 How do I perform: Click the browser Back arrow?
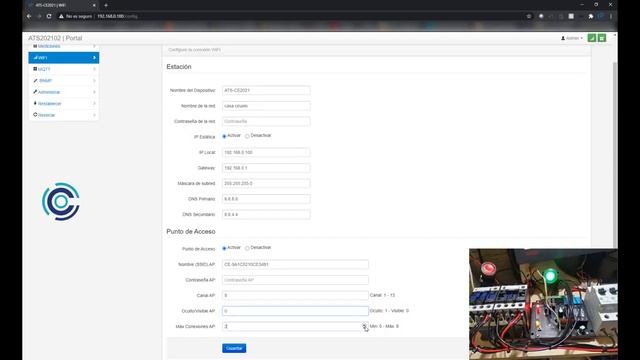(x=29, y=16)
